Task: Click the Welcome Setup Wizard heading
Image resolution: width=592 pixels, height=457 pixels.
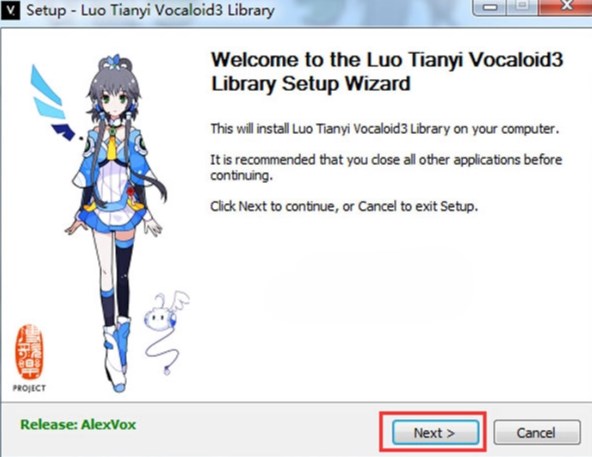Action: point(387,71)
